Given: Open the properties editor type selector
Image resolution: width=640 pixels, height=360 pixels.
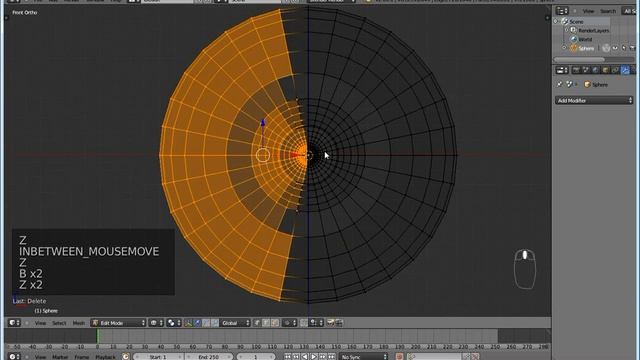Looking at the screenshot, I should (562, 70).
